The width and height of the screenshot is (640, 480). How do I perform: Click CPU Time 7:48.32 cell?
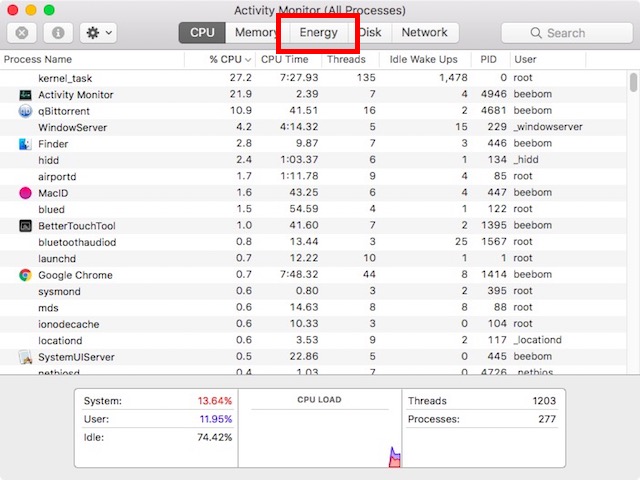[299, 274]
